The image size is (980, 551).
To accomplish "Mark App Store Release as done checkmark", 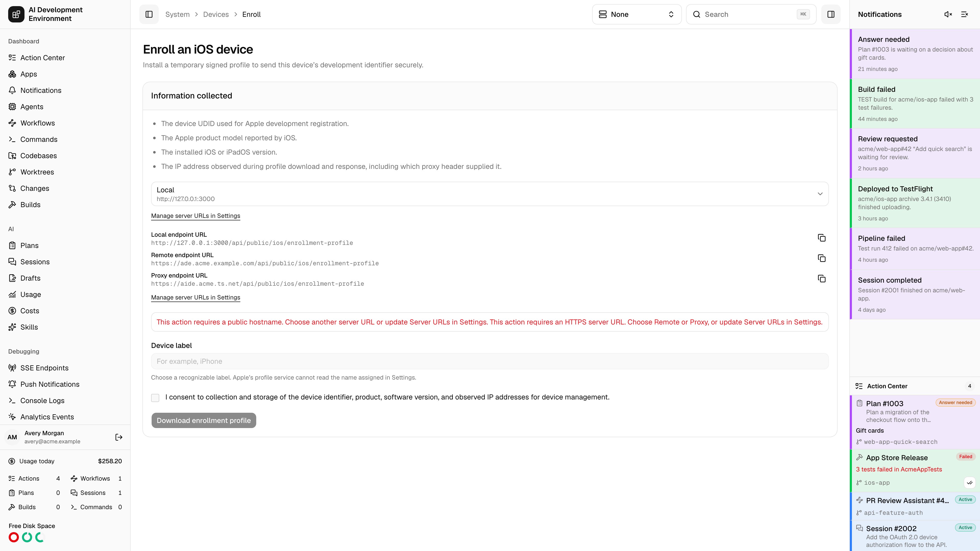I will pyautogui.click(x=969, y=483).
